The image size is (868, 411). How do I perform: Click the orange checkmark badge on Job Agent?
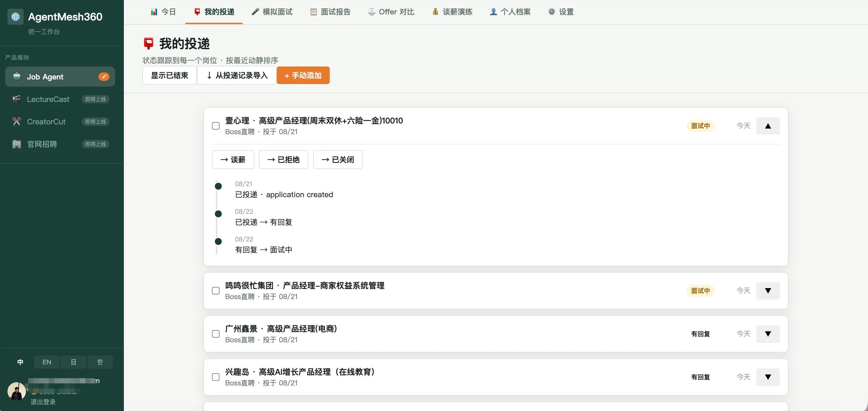click(x=104, y=77)
